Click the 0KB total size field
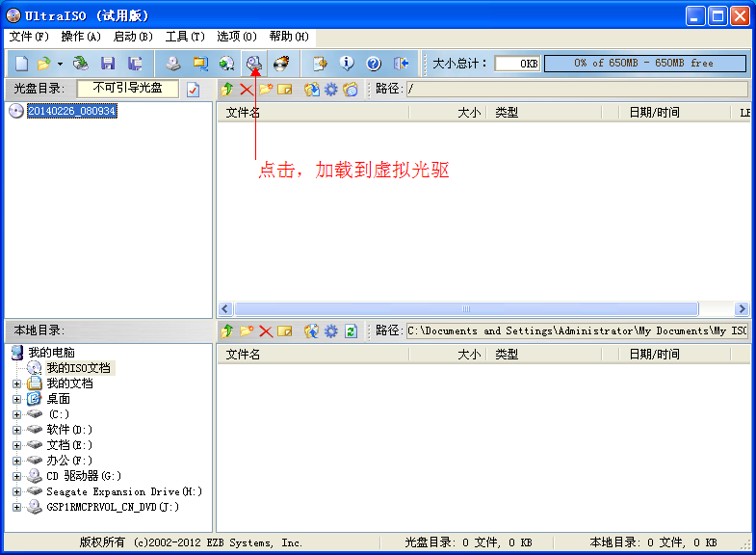 pos(517,64)
